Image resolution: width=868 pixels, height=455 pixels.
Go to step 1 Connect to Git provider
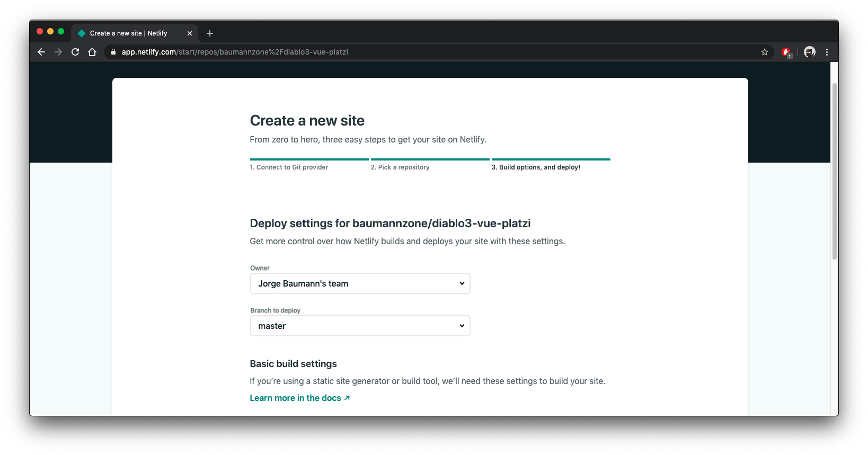click(289, 167)
